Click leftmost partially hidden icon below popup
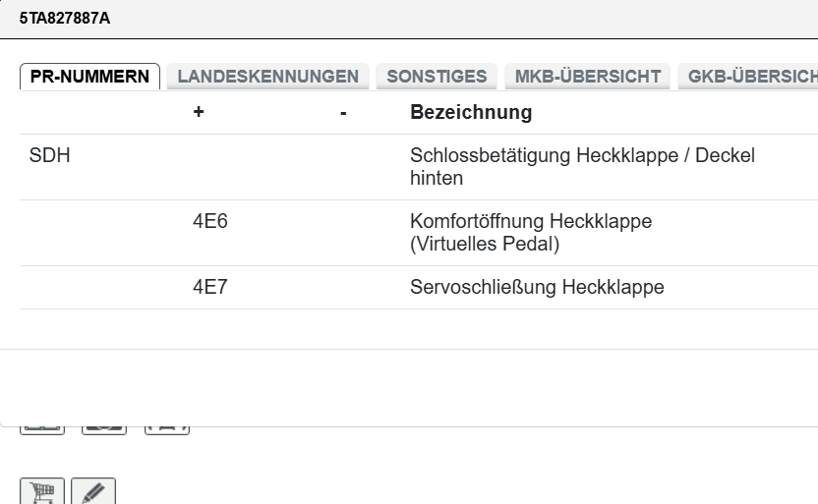818x504 pixels. 42,429
